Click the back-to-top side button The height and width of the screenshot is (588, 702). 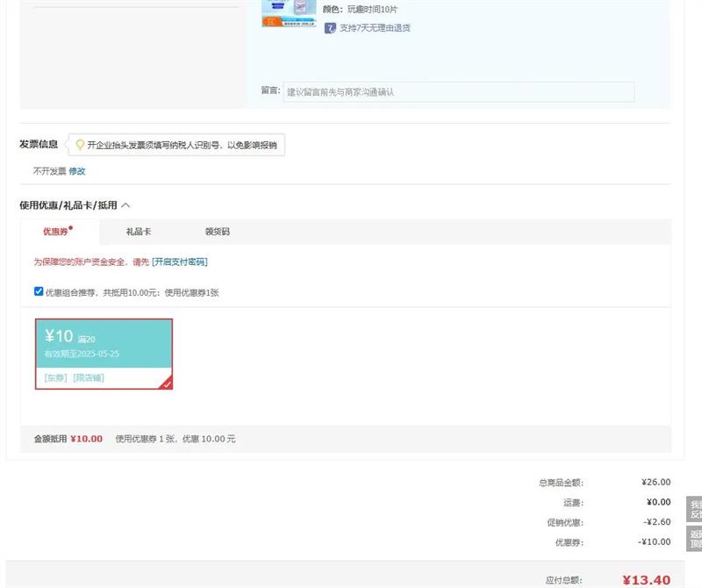tap(694, 539)
